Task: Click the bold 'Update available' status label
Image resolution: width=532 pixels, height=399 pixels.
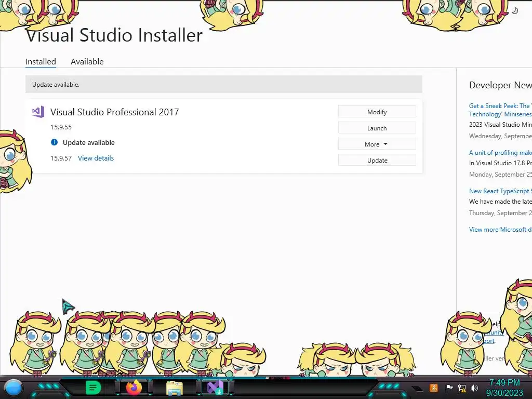Action: (88, 142)
